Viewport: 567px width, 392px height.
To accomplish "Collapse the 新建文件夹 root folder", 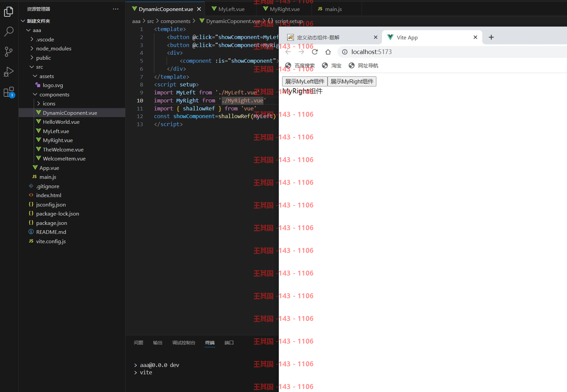I will [x=72, y=21].
